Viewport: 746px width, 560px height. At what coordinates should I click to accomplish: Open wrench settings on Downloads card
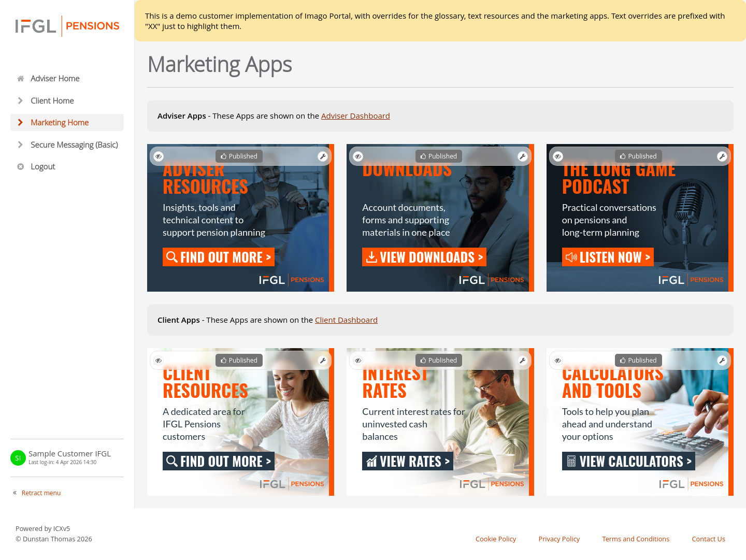pyautogui.click(x=523, y=156)
